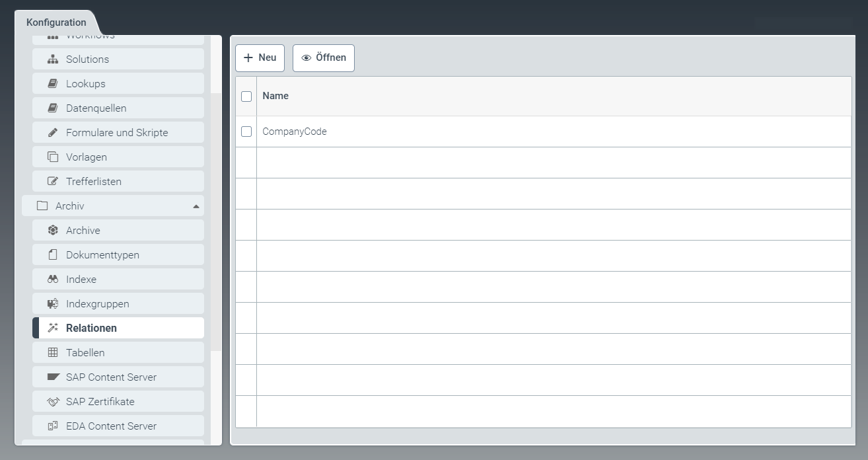The width and height of the screenshot is (868, 460).
Task: Open the Dokumenttypen menu entry
Action: pyautogui.click(x=102, y=255)
